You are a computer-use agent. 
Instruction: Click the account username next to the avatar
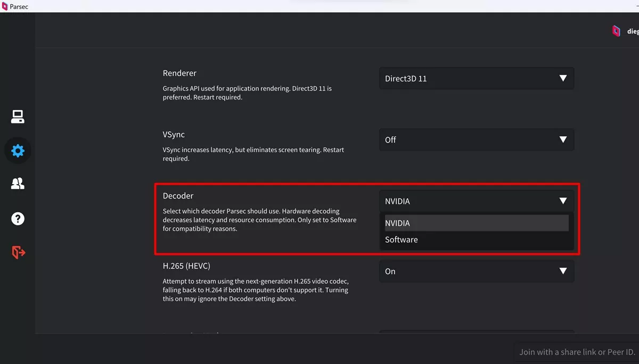coord(632,31)
